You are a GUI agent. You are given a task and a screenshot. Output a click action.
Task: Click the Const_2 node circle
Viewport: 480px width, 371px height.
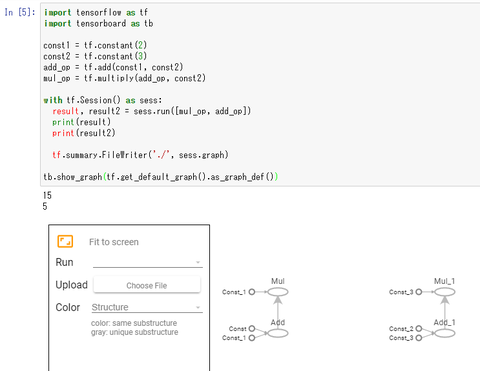[x=419, y=329]
